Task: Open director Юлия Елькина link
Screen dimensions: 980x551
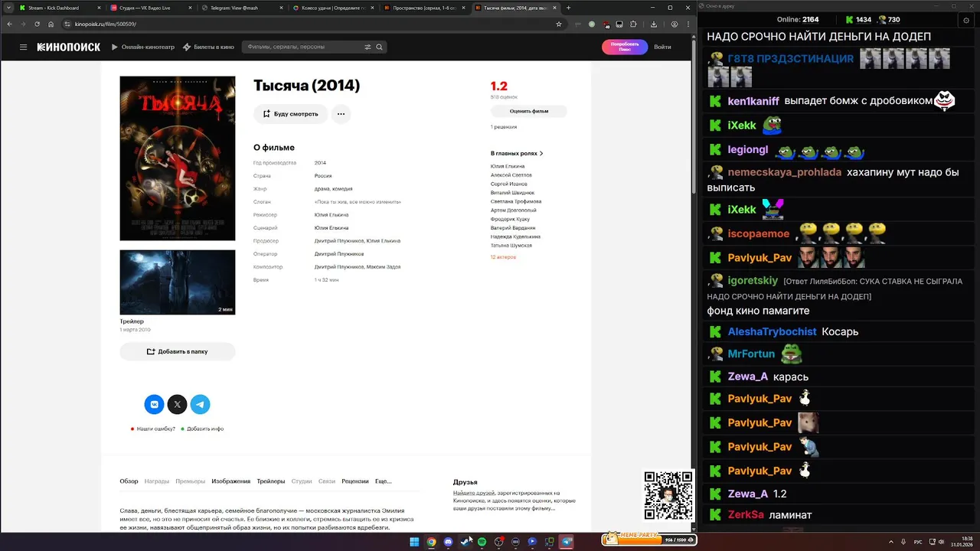Action: tap(332, 215)
